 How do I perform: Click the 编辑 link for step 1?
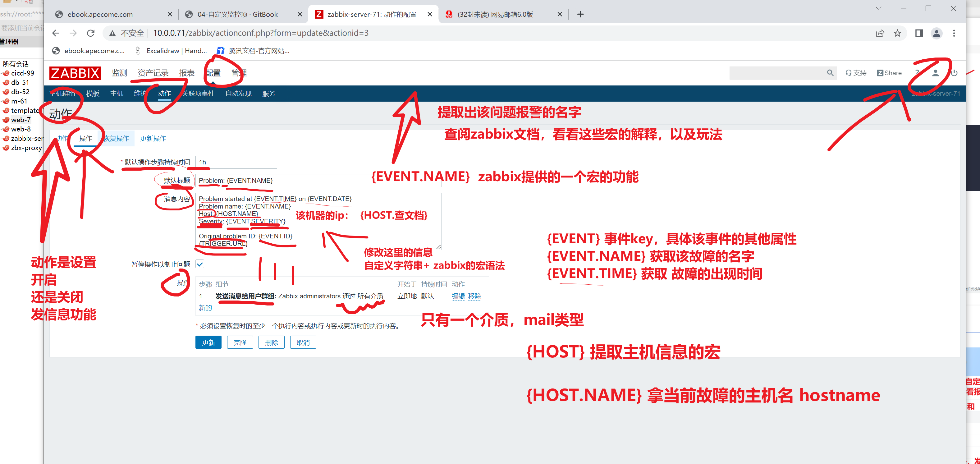458,296
